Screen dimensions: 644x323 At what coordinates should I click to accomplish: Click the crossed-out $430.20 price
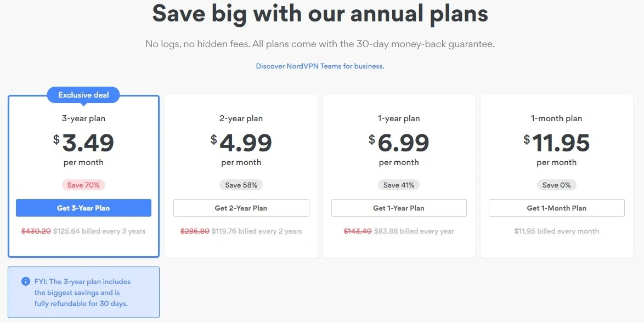[36, 231]
